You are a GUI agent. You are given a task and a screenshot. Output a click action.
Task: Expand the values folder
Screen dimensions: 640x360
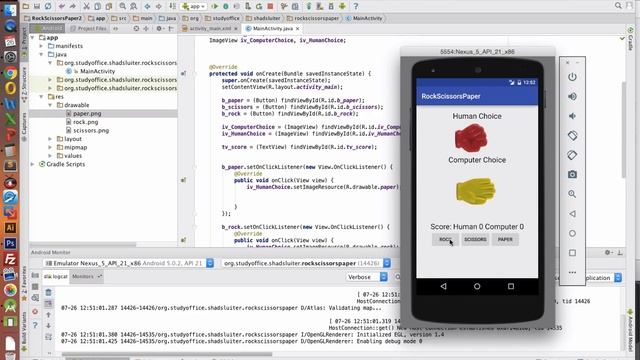tap(50, 156)
